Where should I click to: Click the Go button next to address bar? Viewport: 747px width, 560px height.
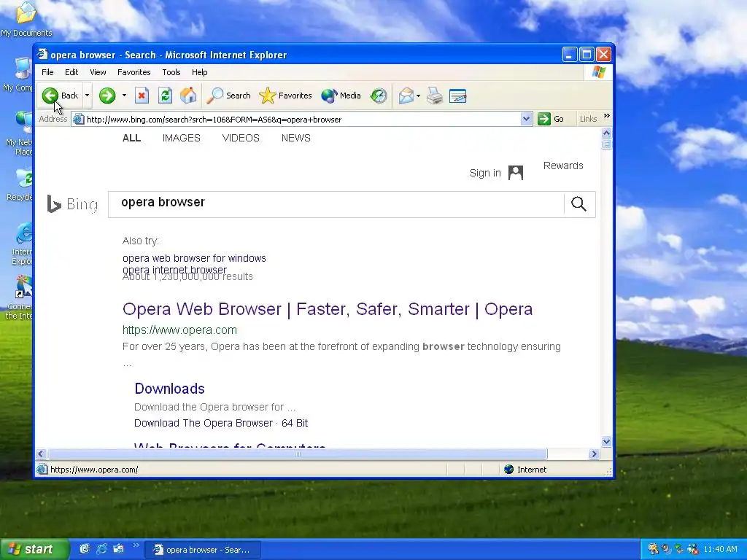[x=551, y=119]
